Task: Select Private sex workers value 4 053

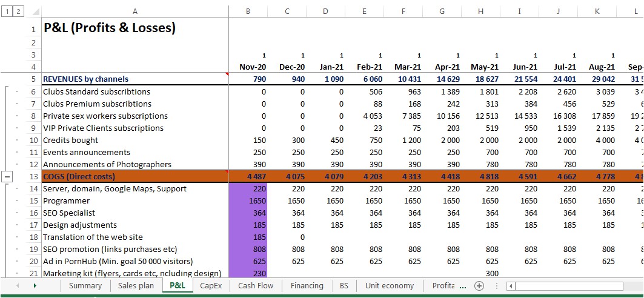Action: pyautogui.click(x=364, y=116)
